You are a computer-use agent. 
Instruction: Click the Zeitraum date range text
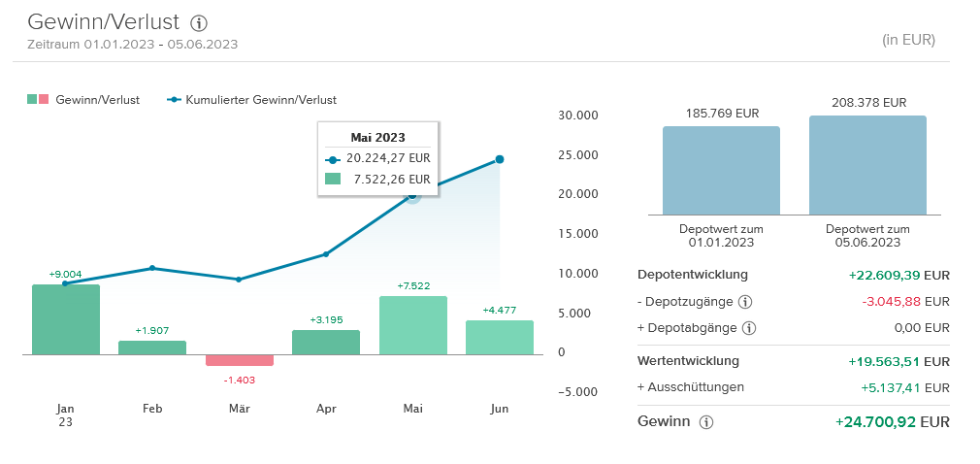point(133,44)
